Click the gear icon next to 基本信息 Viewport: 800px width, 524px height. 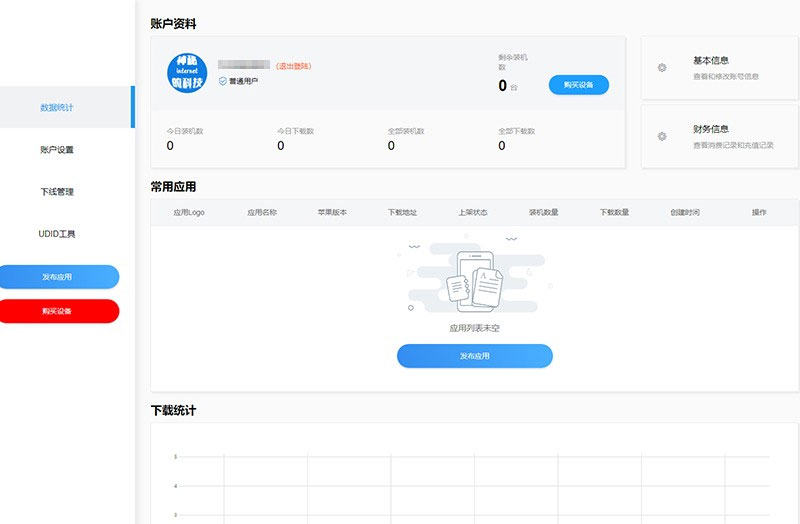pyautogui.click(x=662, y=67)
